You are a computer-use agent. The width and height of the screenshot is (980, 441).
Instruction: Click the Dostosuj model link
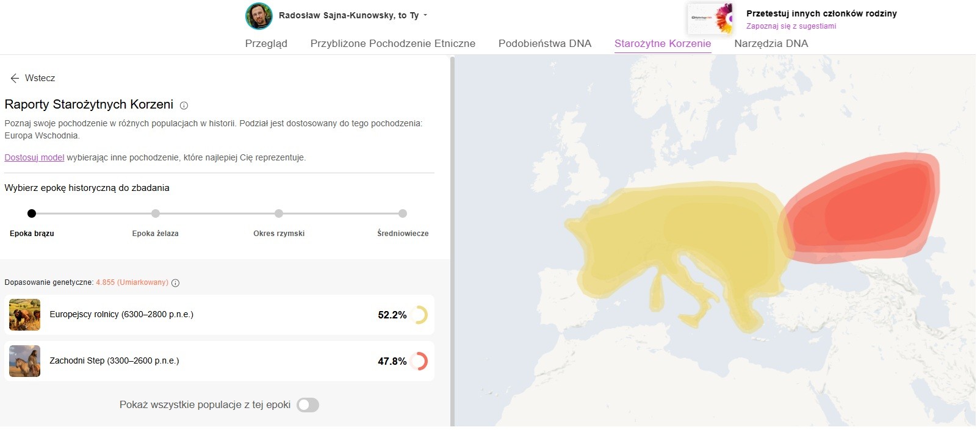[x=34, y=157]
